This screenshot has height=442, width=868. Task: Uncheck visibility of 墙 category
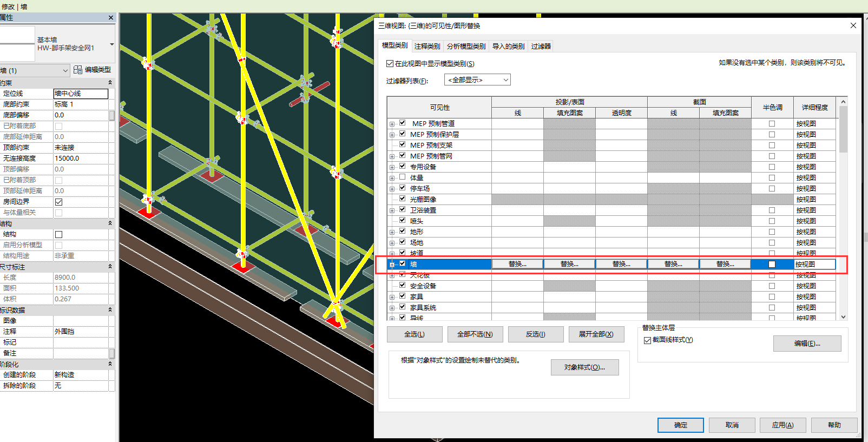coord(402,263)
